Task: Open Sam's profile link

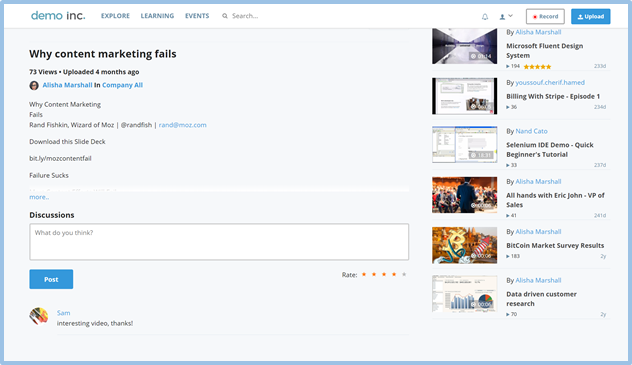Action: pos(64,313)
